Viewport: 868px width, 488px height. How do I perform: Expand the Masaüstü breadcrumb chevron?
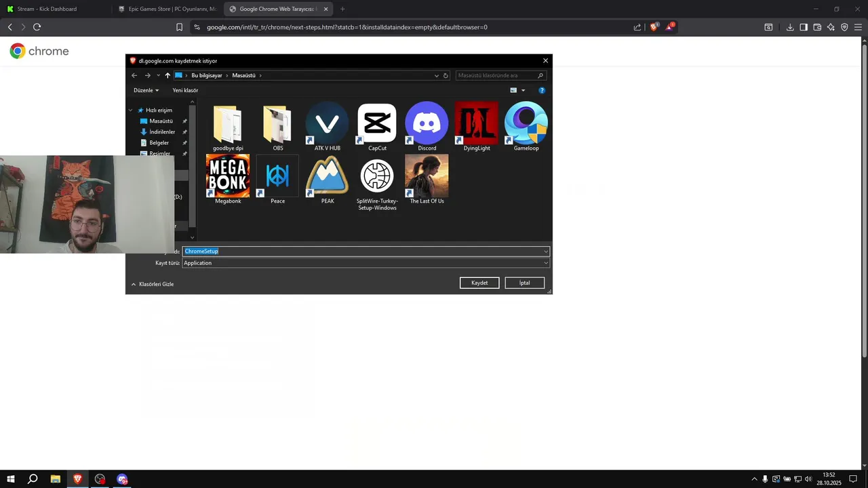coord(260,75)
